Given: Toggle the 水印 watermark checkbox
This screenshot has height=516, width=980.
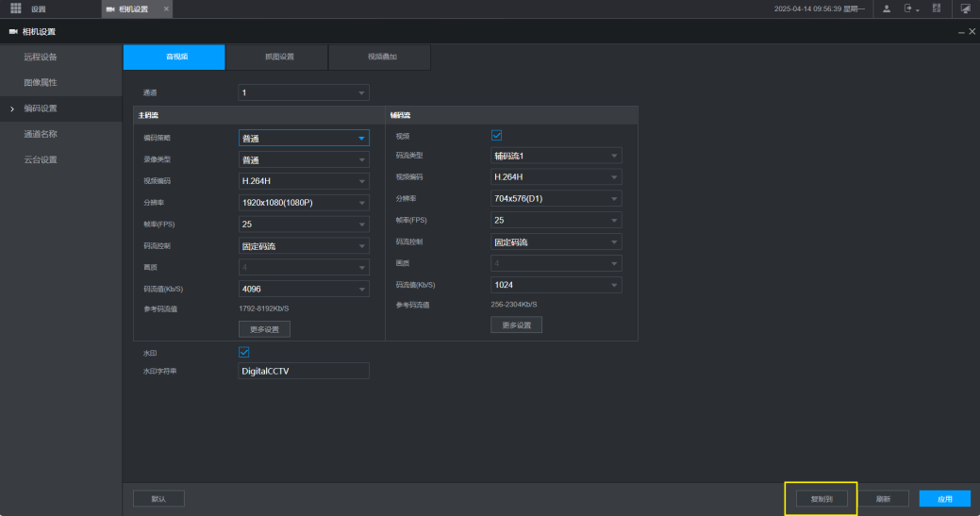Looking at the screenshot, I should 243,352.
